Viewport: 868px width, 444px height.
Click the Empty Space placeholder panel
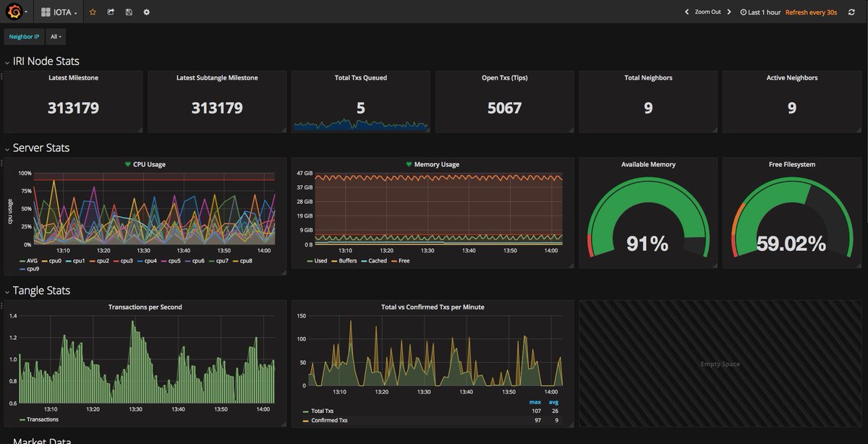click(720, 364)
